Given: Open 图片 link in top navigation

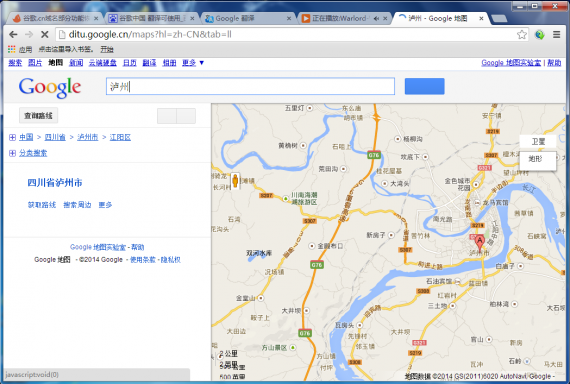Looking at the screenshot, I should point(35,63).
